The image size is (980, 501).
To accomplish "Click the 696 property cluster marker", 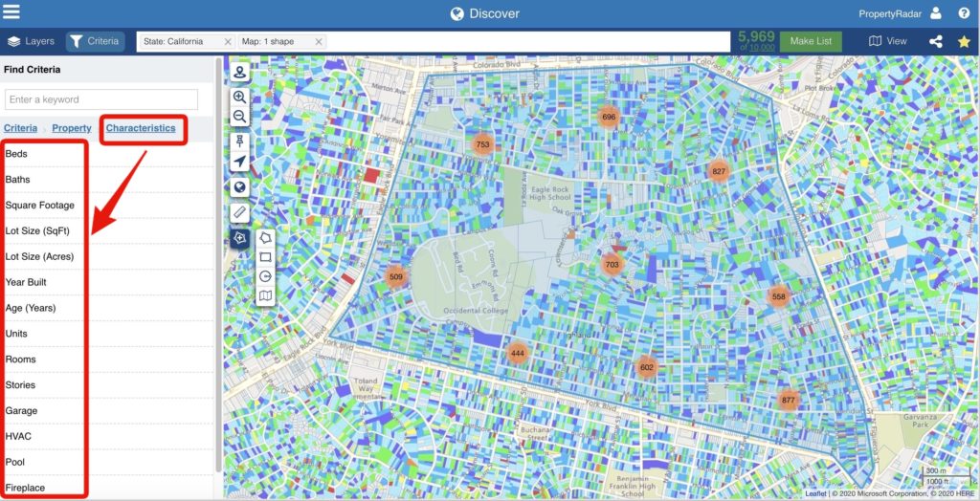I will 609,117.
